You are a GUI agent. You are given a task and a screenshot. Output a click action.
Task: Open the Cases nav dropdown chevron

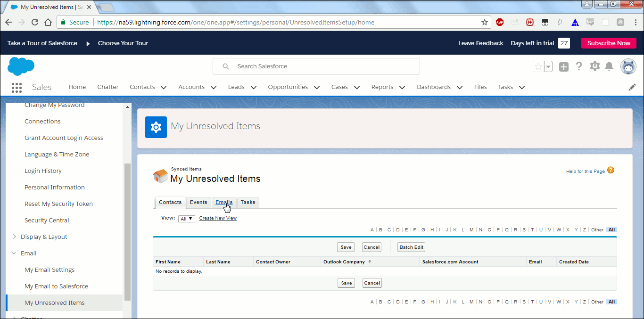point(356,87)
